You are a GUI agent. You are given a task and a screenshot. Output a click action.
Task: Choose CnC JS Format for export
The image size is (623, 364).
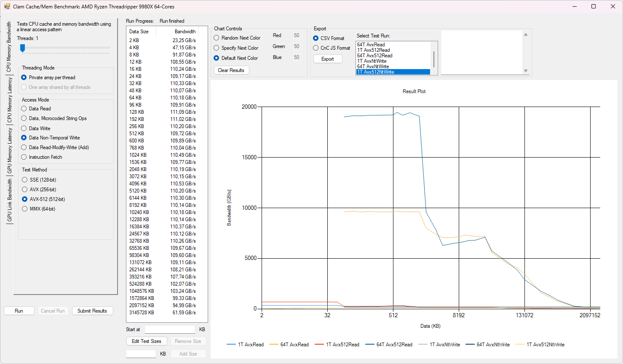[x=332, y=48]
